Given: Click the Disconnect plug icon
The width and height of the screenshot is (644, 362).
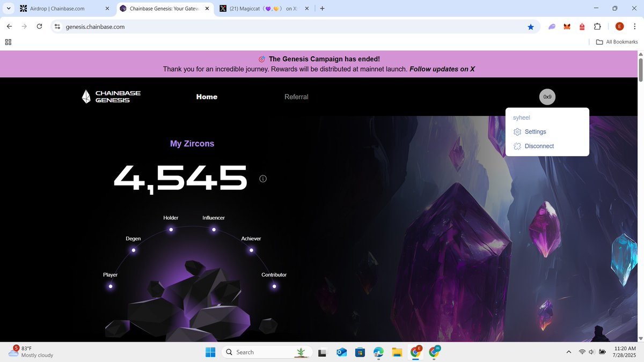Looking at the screenshot, I should 517,146.
